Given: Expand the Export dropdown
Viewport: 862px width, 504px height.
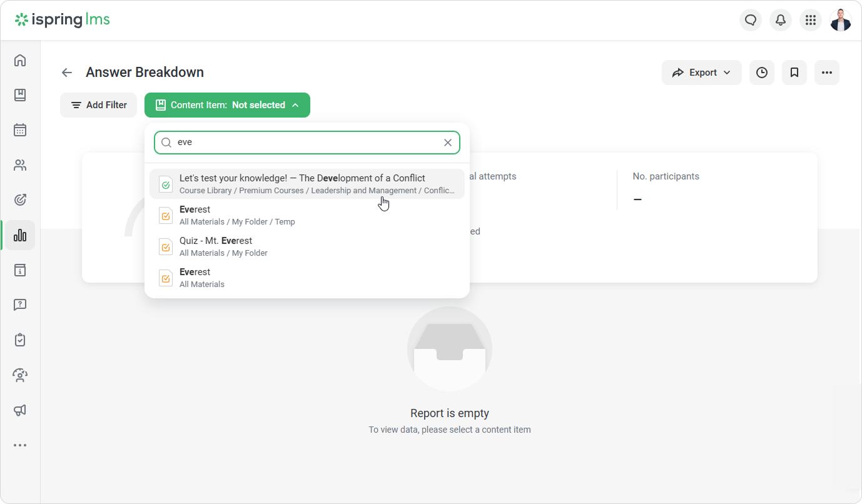Looking at the screenshot, I should click(x=701, y=73).
